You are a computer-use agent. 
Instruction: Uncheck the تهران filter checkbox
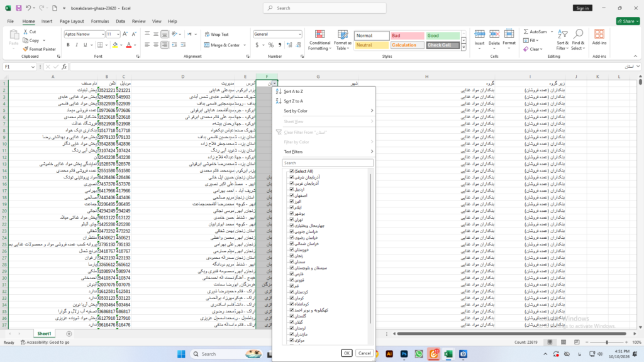pyautogui.click(x=292, y=219)
